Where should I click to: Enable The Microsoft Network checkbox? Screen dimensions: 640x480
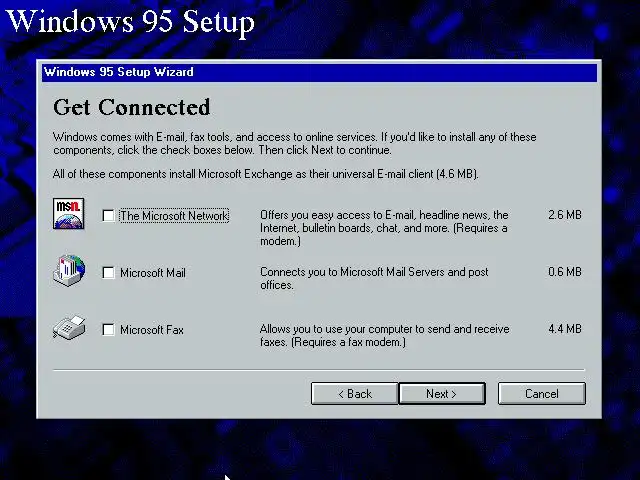[108, 216]
